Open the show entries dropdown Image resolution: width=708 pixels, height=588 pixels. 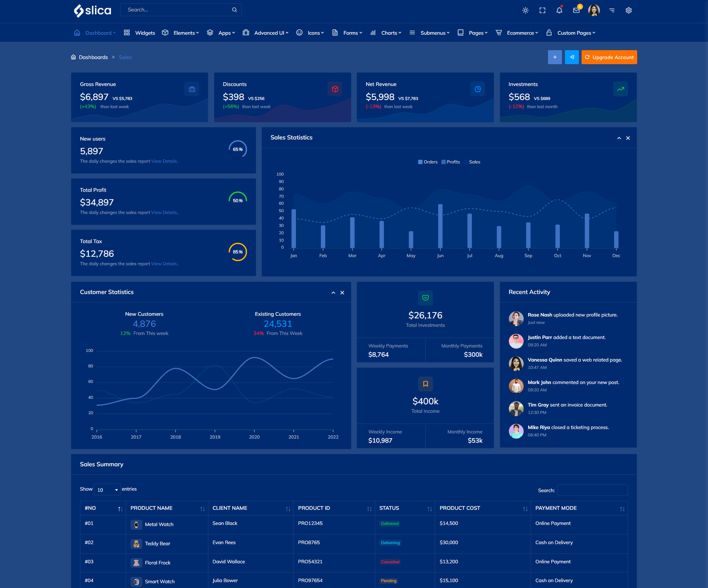(107, 490)
